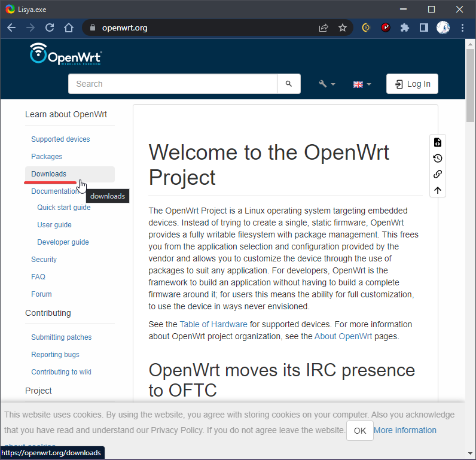Open Developer guide link

(x=63, y=242)
